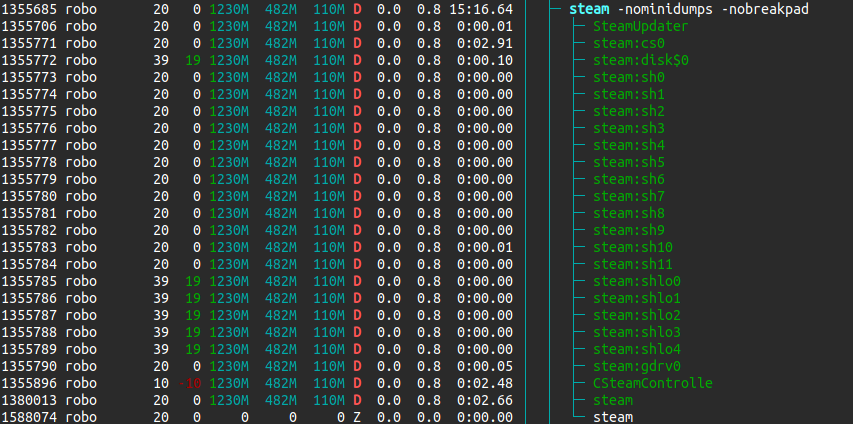Click the time value 0:02.48
853x424 pixels.
click(x=485, y=383)
